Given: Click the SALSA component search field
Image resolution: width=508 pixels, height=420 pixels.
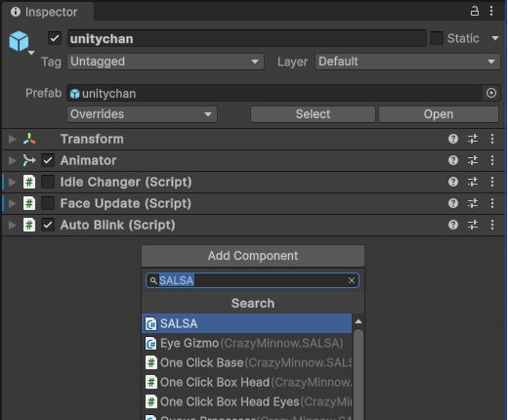Looking at the screenshot, I should click(x=252, y=280).
